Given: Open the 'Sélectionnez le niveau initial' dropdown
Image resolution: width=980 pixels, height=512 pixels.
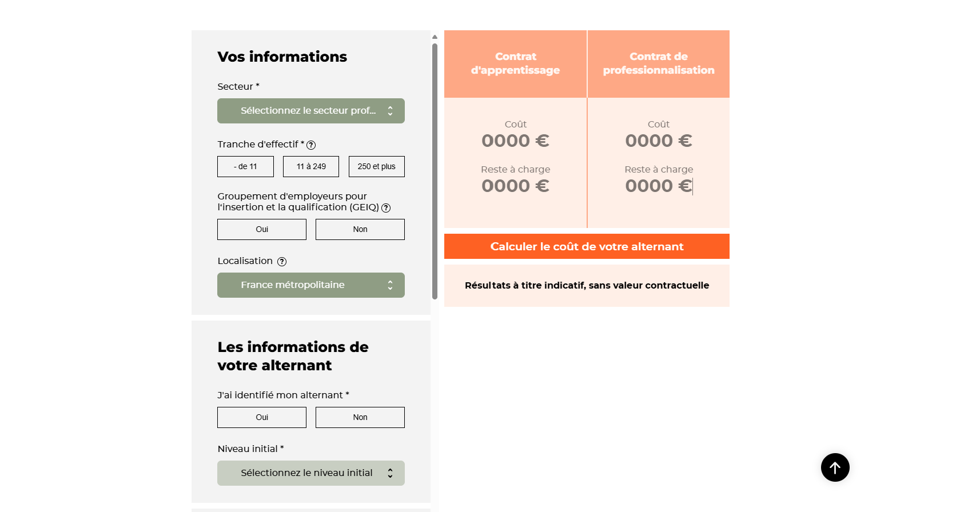Looking at the screenshot, I should [x=310, y=473].
